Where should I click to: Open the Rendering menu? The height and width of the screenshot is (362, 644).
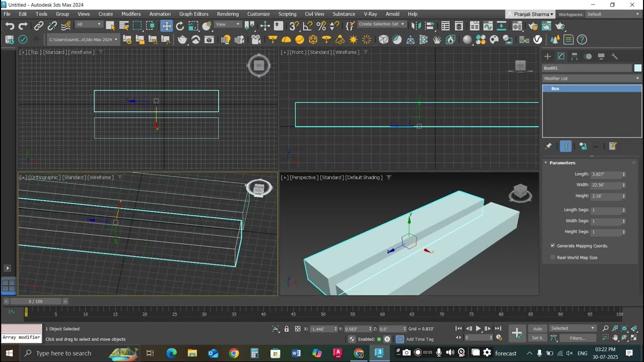(x=228, y=14)
